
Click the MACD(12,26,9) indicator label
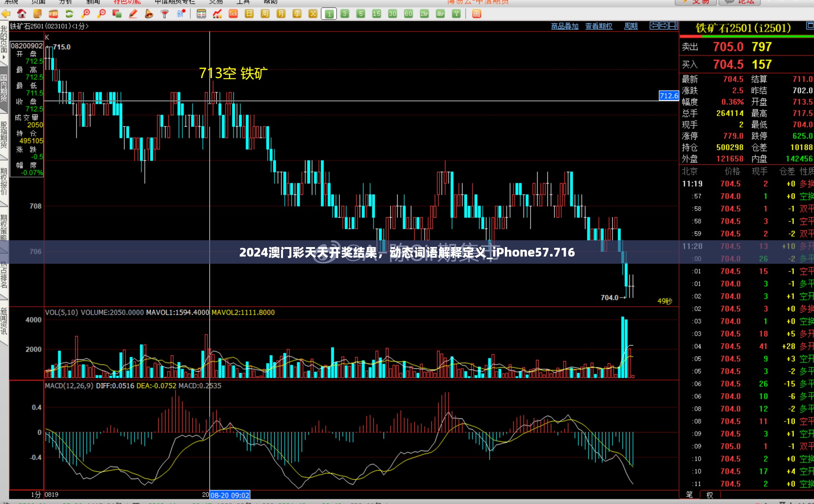(x=69, y=386)
